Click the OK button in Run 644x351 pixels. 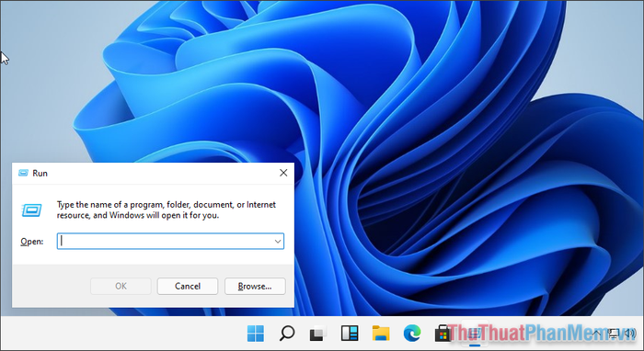121,286
